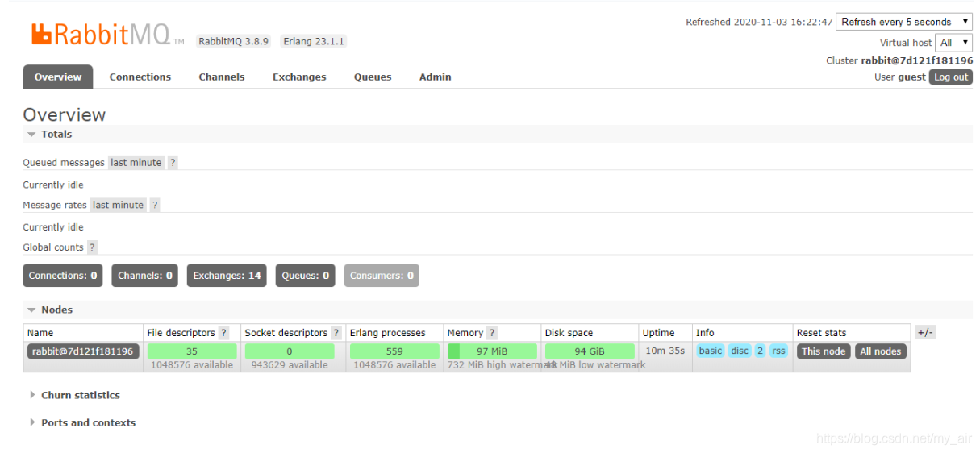Open help for File descriptors column
Image resolution: width=980 pixels, height=453 pixels.
(223, 333)
